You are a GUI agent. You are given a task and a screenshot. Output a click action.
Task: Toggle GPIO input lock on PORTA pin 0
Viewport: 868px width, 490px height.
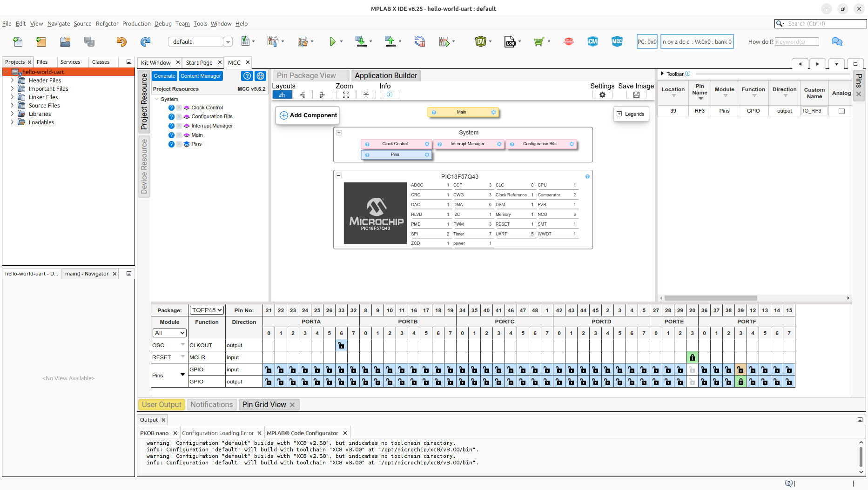coord(269,369)
